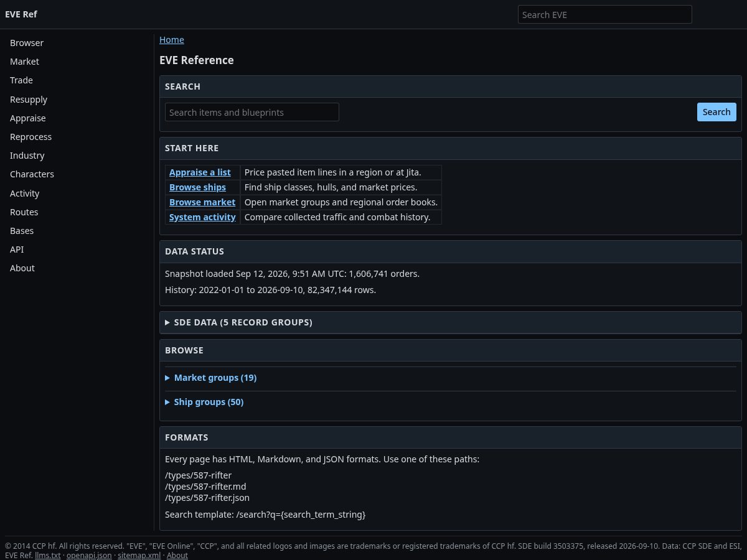Navigate to Industry in sidebar

[x=27, y=156]
